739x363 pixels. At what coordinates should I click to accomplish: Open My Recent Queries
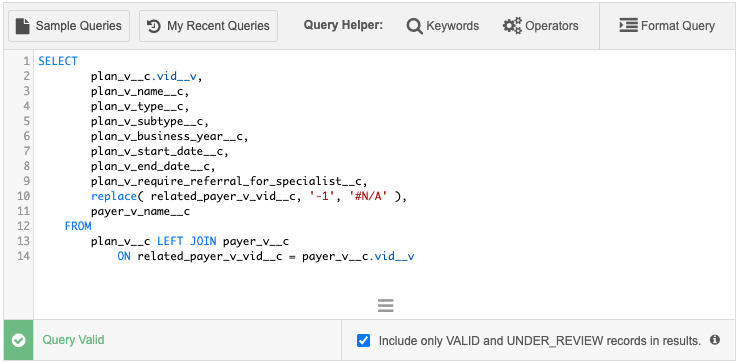pos(208,26)
